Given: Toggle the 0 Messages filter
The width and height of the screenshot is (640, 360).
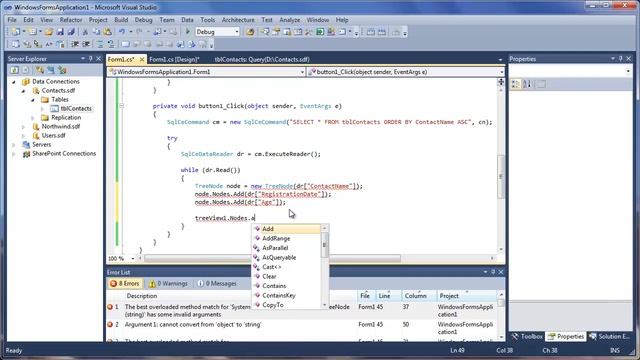Looking at the screenshot, I should (x=217, y=283).
